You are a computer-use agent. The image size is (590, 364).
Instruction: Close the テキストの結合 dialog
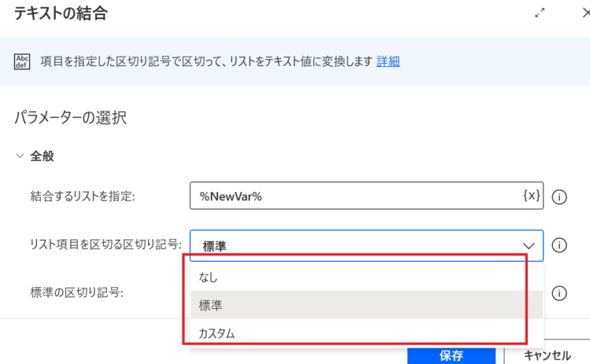586,13
